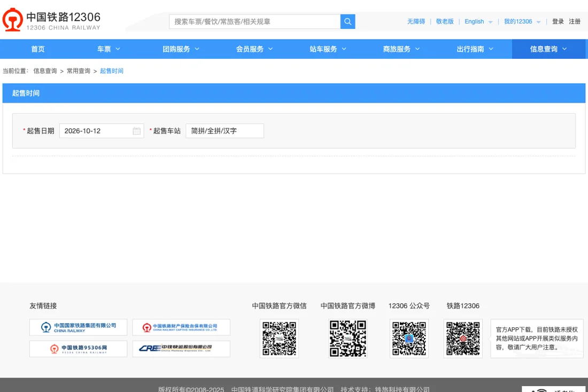Screen dimensions: 588x392
Task: Open the calendar icon in sale date field
Action: pos(136,131)
